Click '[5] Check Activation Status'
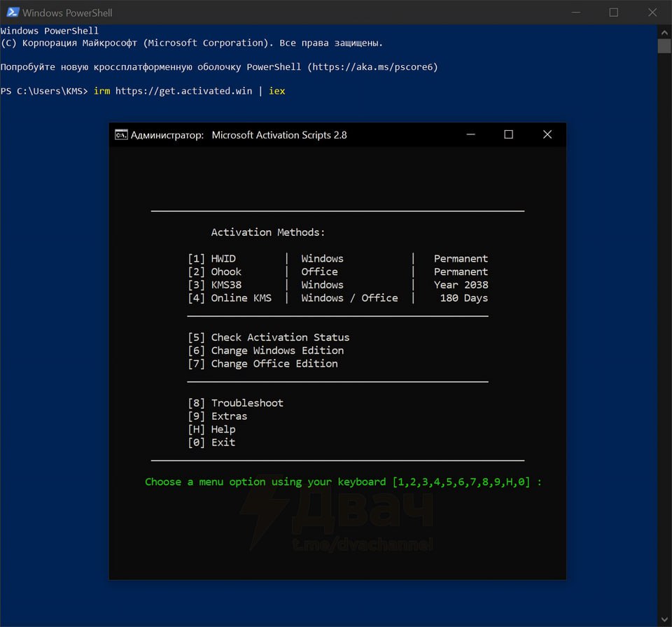672x627 pixels. pyautogui.click(x=269, y=337)
